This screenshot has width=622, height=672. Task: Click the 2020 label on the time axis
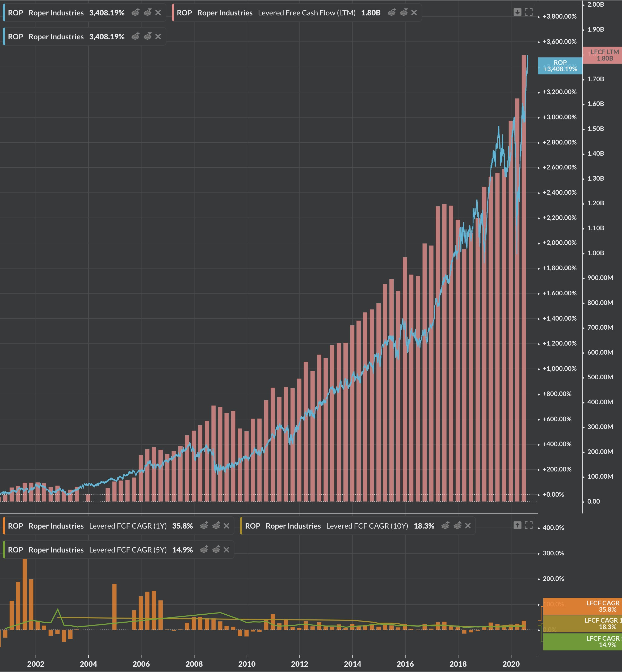tap(511, 664)
